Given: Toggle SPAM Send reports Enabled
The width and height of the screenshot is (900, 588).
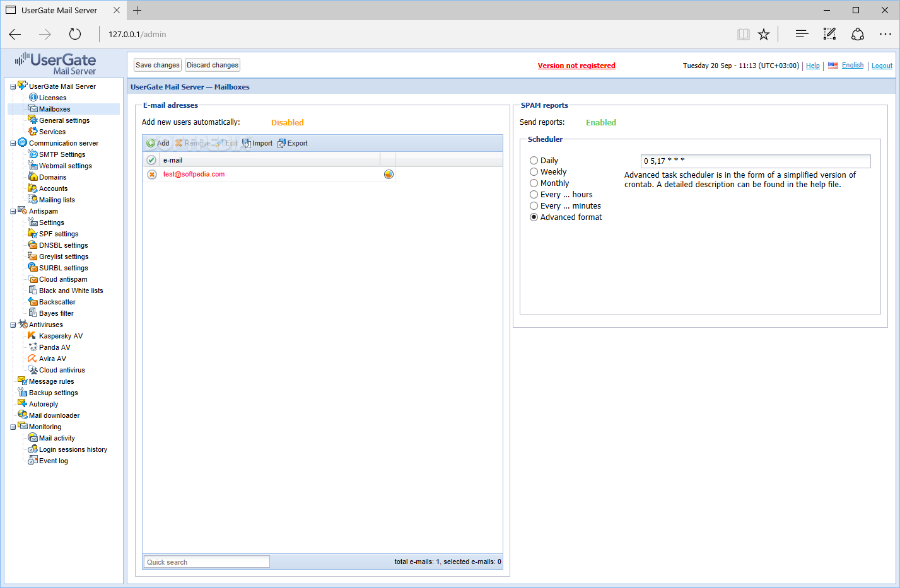Looking at the screenshot, I should (601, 122).
